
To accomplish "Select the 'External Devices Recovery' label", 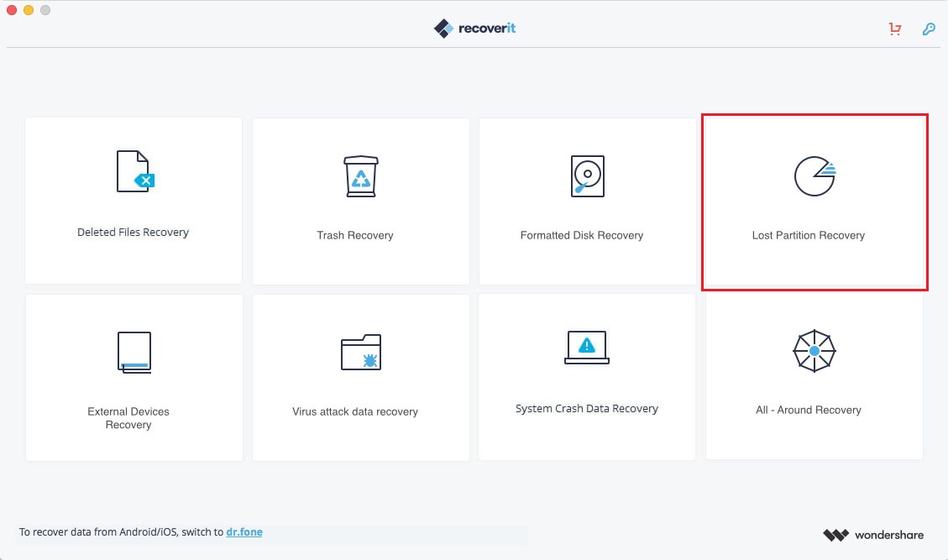I will click(x=128, y=418).
